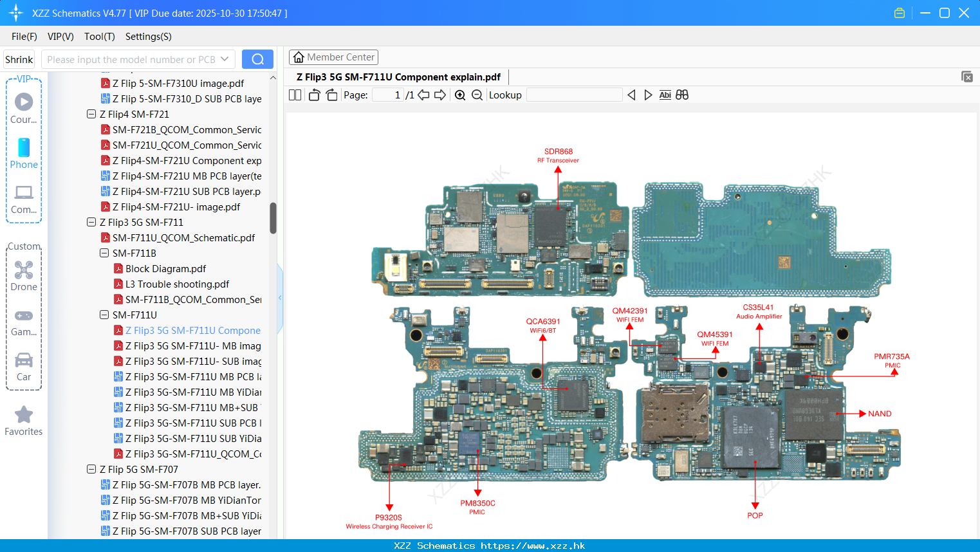
Task: Find next lookup result triangle
Action: coord(648,95)
